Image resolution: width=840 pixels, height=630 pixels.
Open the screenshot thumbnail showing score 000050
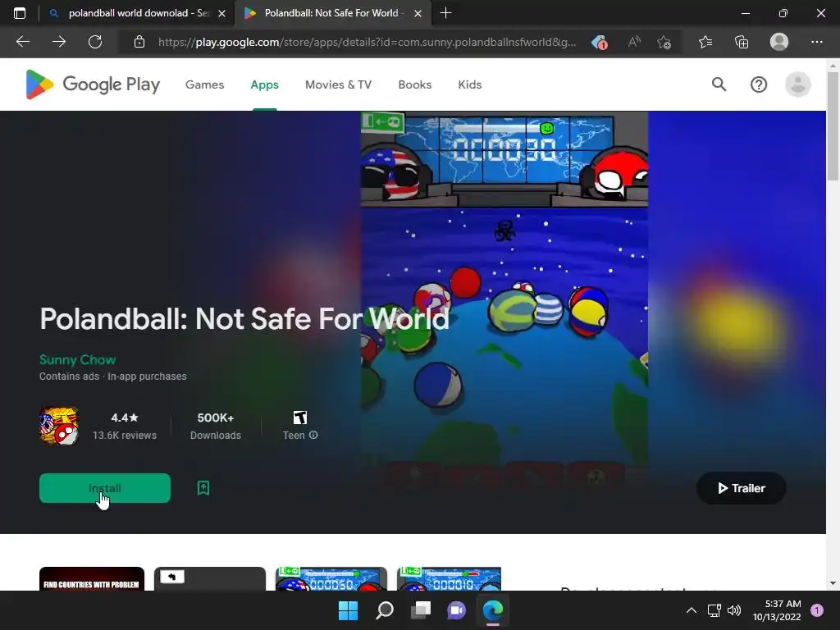331,579
